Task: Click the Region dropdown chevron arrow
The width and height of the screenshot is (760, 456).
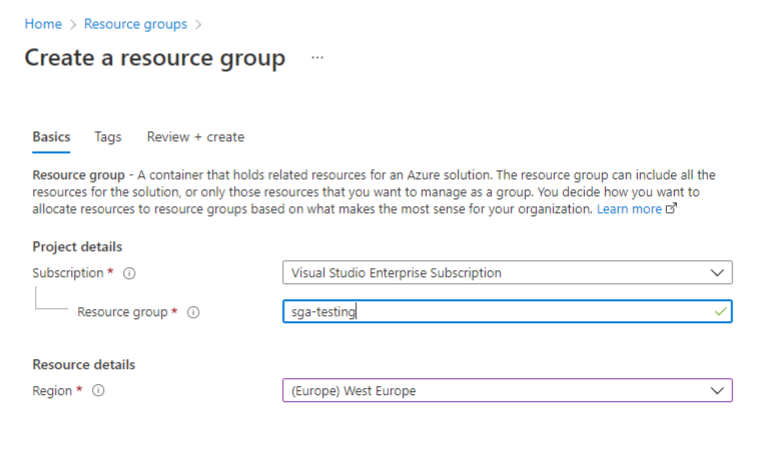Action: click(716, 391)
